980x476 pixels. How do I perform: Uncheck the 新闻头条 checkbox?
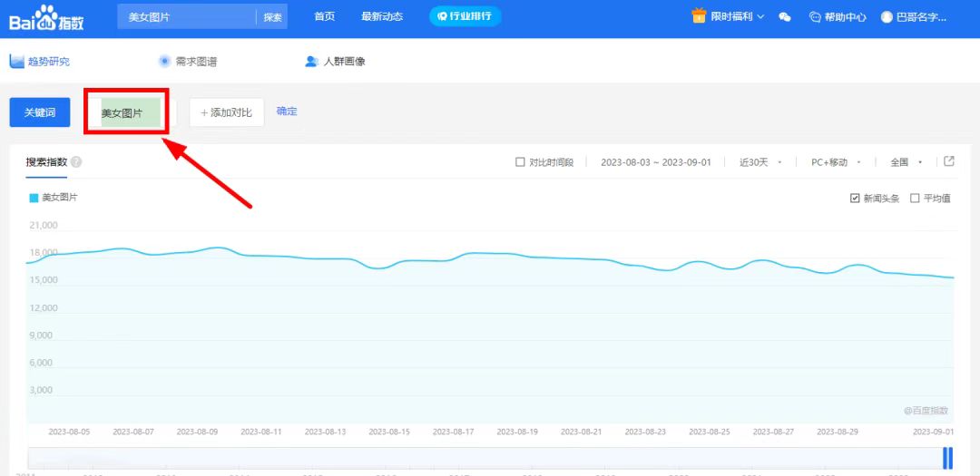(x=855, y=198)
